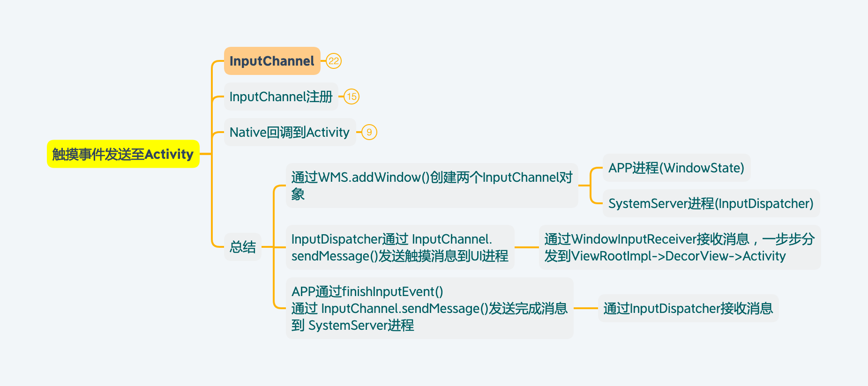
Task: Select the SystemServer进程(InputDispatcher) node
Action: 711,203
